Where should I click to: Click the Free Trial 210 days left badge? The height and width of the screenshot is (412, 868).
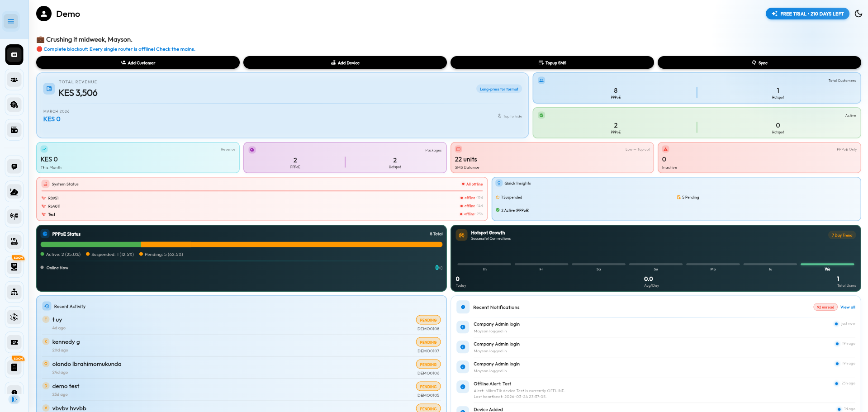click(x=807, y=14)
